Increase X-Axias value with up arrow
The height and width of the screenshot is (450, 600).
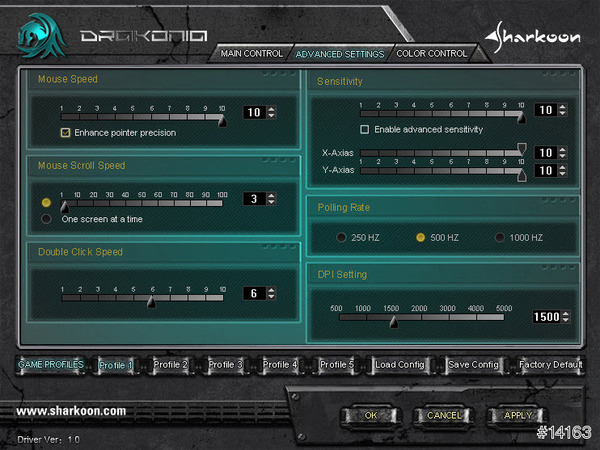[562, 150]
